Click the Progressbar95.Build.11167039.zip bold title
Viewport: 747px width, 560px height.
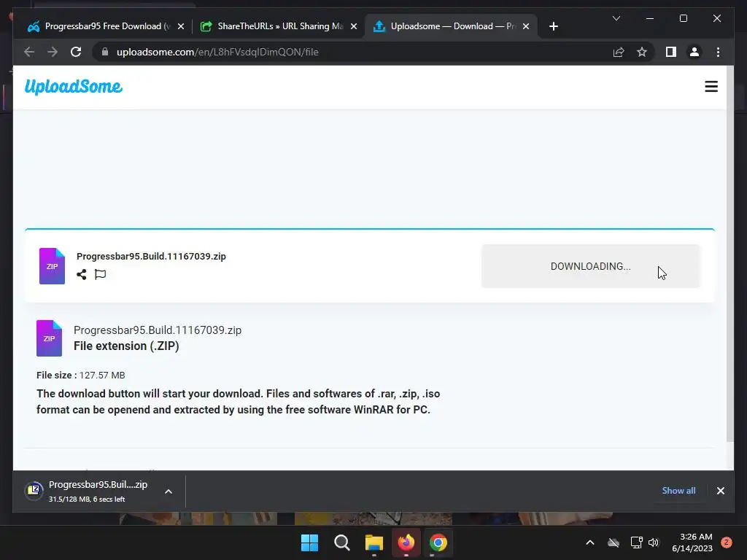click(151, 256)
